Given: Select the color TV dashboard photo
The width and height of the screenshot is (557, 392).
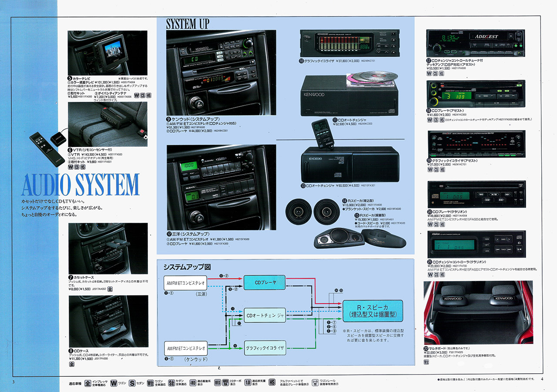Looking at the screenshot, I should tap(107, 53).
